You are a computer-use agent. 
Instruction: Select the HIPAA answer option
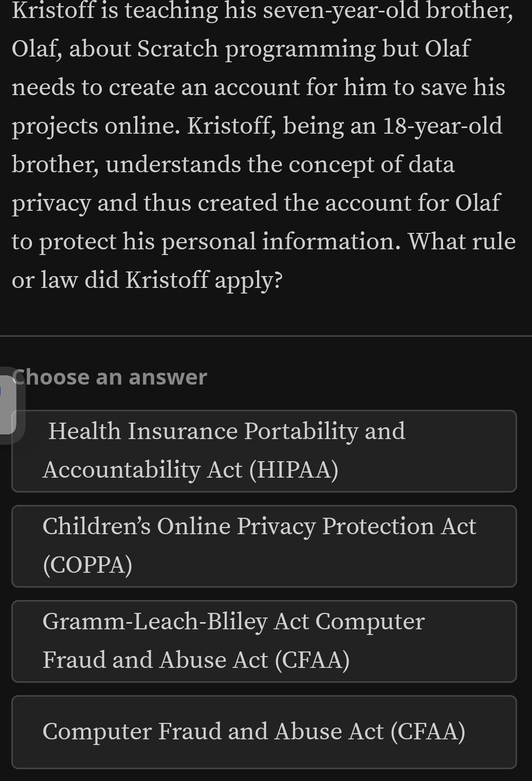264,451
